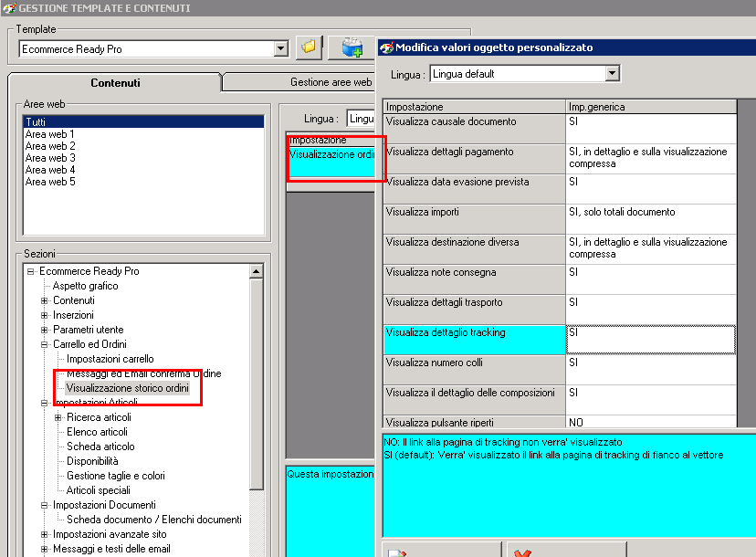The width and height of the screenshot is (756, 557).
Task: Select Scheda articolo in the tree
Action: [x=100, y=447]
